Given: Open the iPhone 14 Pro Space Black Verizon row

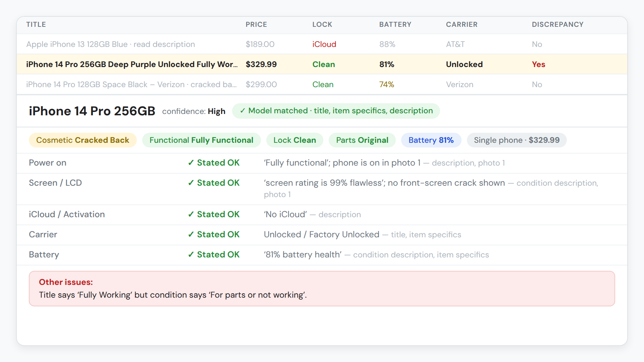Looking at the screenshot, I should pos(322,84).
